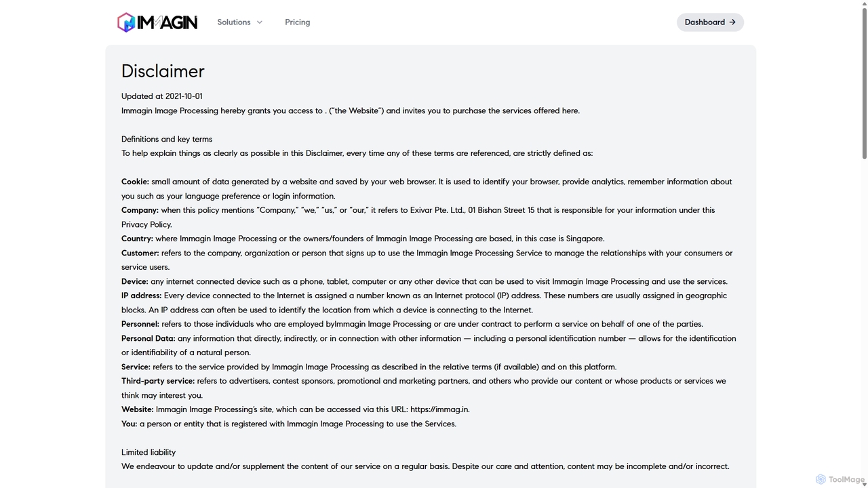Go to the Pricing page
Screen dimensions: 868x488
pyautogui.click(x=297, y=22)
